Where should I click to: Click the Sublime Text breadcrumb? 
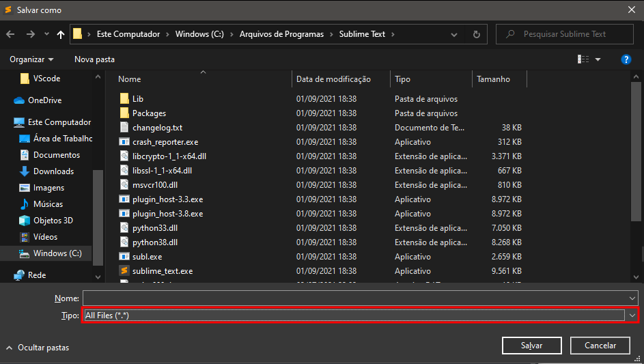(x=362, y=35)
